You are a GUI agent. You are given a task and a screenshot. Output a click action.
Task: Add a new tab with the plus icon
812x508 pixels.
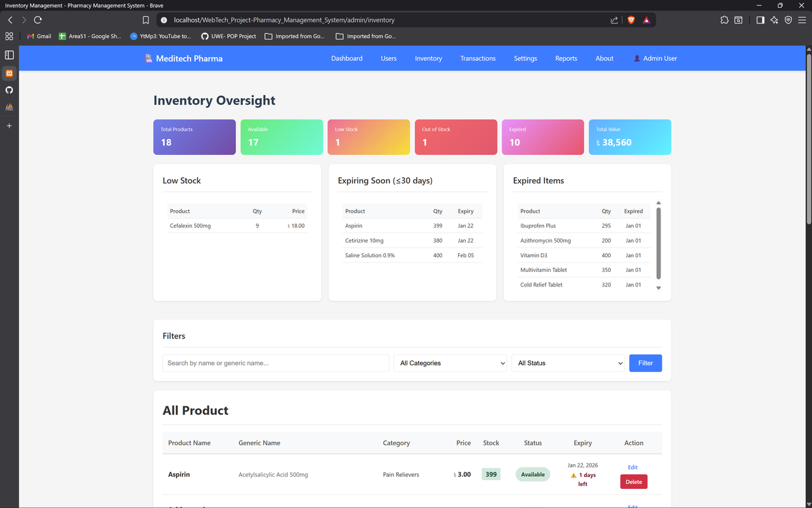coord(9,126)
